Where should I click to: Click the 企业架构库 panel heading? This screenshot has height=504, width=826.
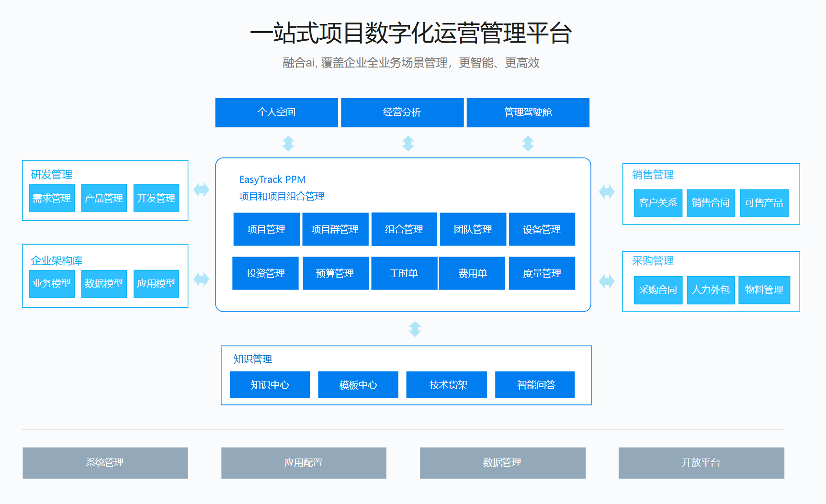click(57, 261)
